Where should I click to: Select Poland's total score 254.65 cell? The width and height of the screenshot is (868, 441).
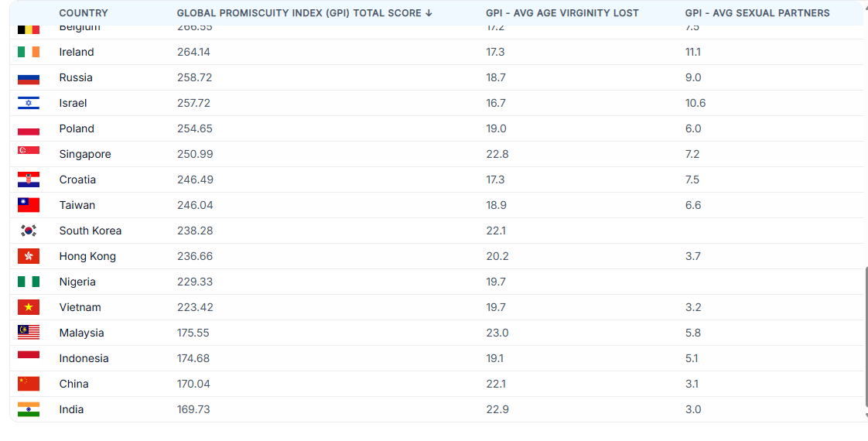pyautogui.click(x=194, y=128)
